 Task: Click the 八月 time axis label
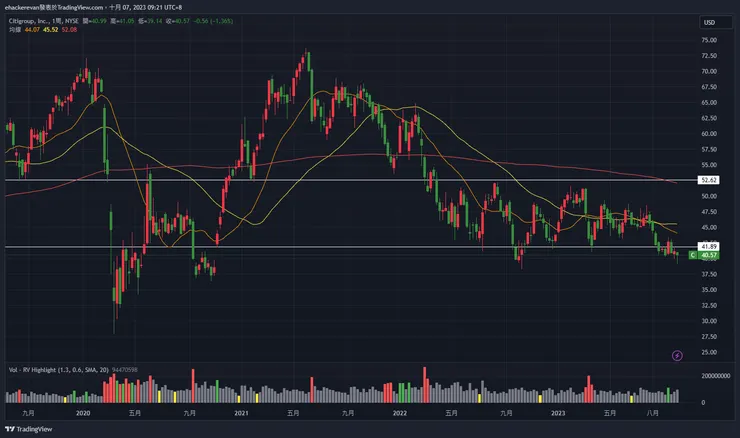click(x=652, y=413)
